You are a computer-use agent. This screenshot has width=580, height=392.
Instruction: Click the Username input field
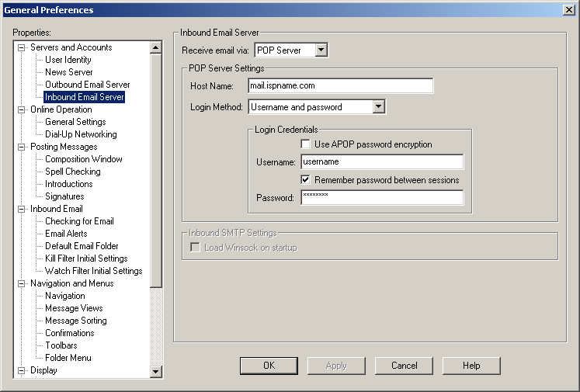381,162
